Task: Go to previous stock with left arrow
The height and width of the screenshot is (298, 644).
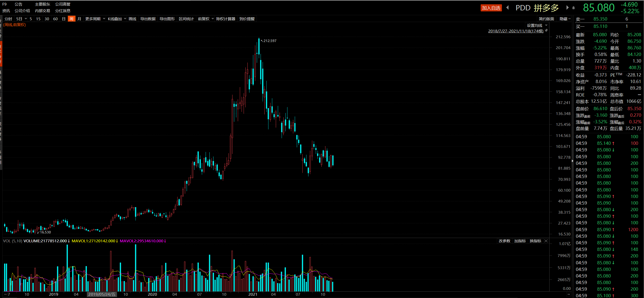Action: [x=508, y=8]
